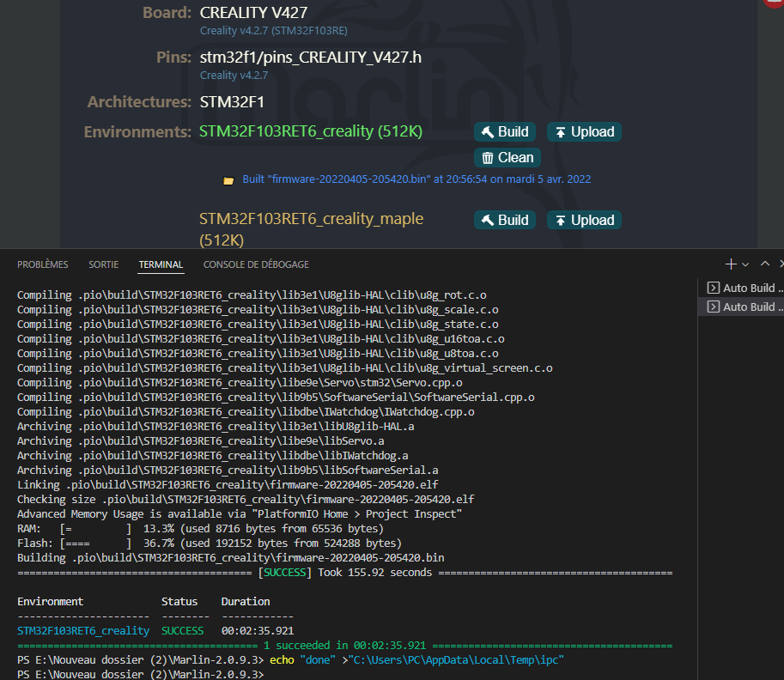Click the "Advanced Memory Usage" terminal line
Image resolution: width=784 pixels, height=680 pixels.
[240, 513]
